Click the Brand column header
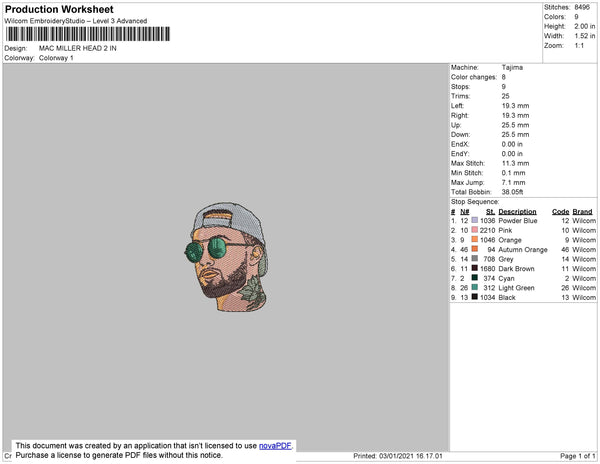 coord(582,212)
